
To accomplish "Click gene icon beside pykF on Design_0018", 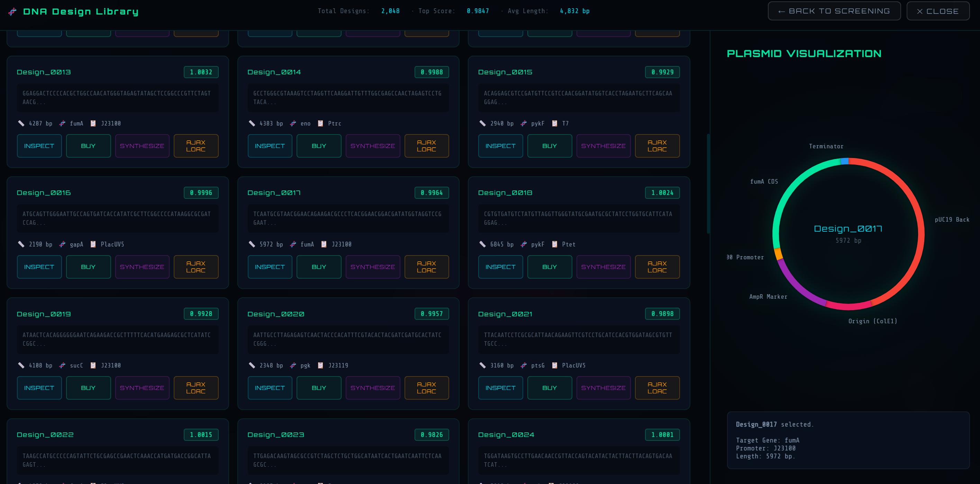I will 524,244.
